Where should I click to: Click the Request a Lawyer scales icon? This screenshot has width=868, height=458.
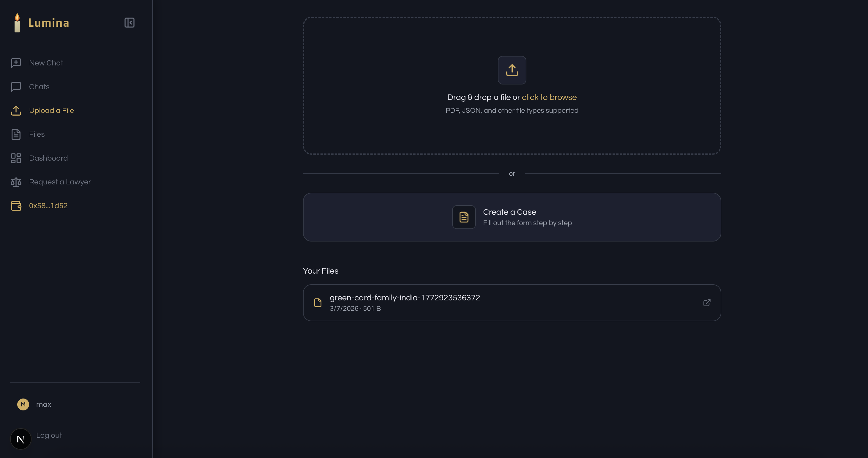(x=16, y=182)
